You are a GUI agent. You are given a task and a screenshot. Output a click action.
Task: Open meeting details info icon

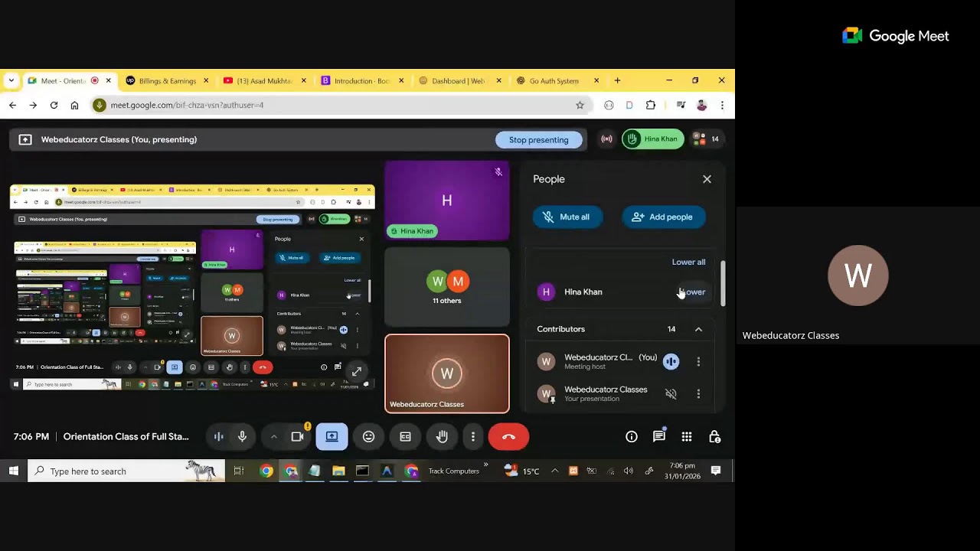point(632,436)
